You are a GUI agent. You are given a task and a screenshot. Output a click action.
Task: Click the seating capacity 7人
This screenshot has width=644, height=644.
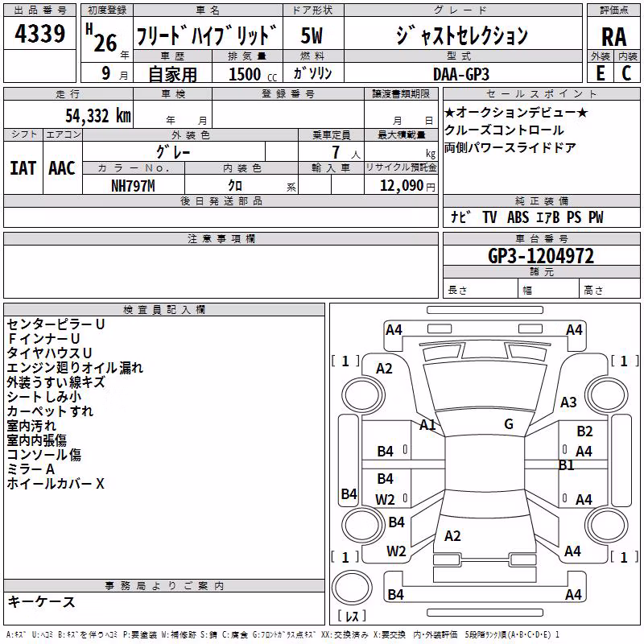346,152
